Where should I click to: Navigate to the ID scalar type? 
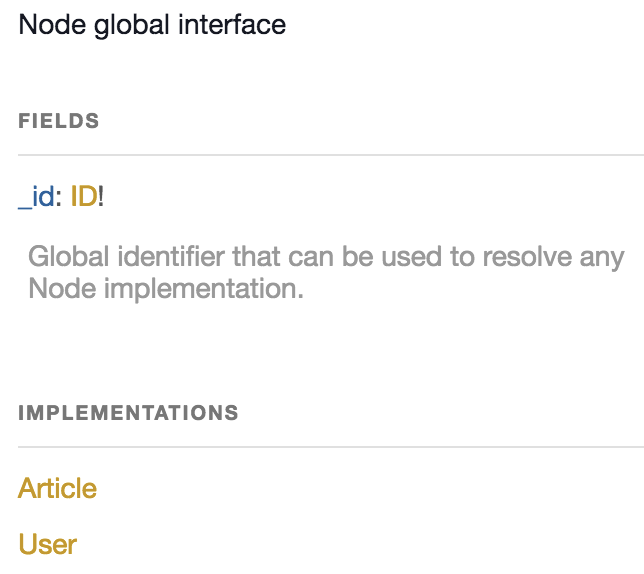click(x=83, y=197)
